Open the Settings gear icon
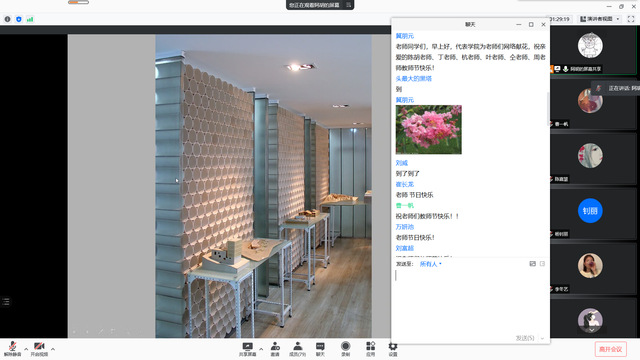Image resolution: width=640 pixels, height=360 pixels. 393,349
